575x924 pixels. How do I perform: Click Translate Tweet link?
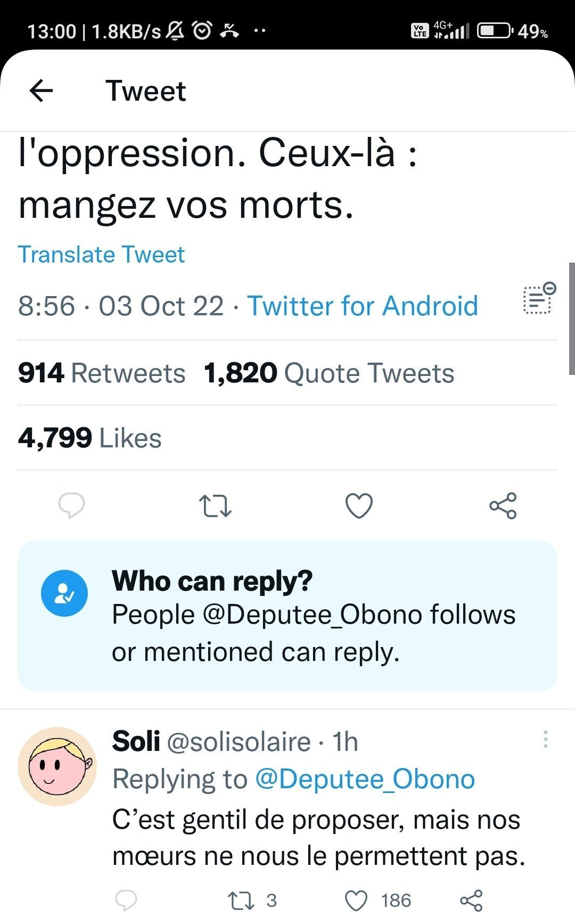(x=101, y=255)
